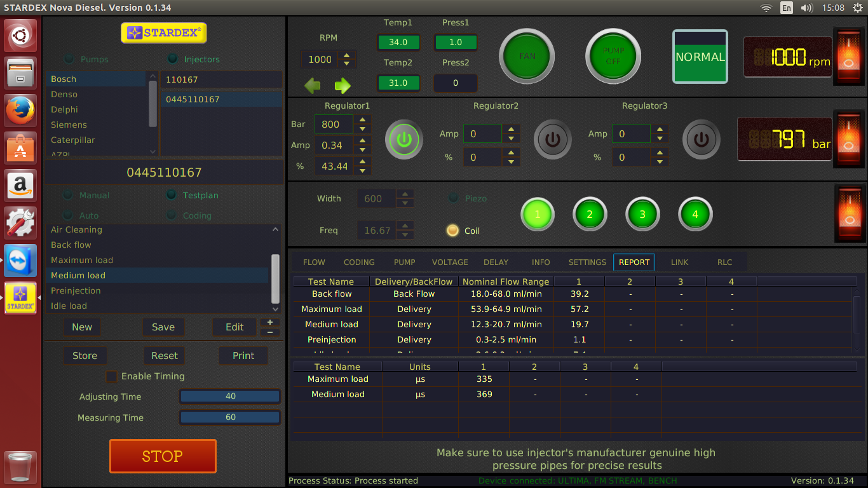Select the Coil injector type
The height and width of the screenshot is (488, 868).
(452, 231)
